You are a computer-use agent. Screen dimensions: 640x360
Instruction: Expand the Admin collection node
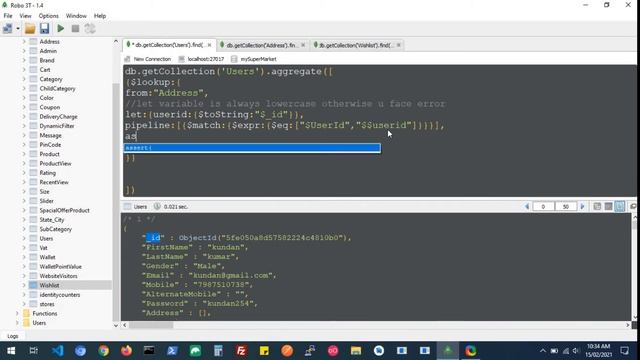coord(24,51)
